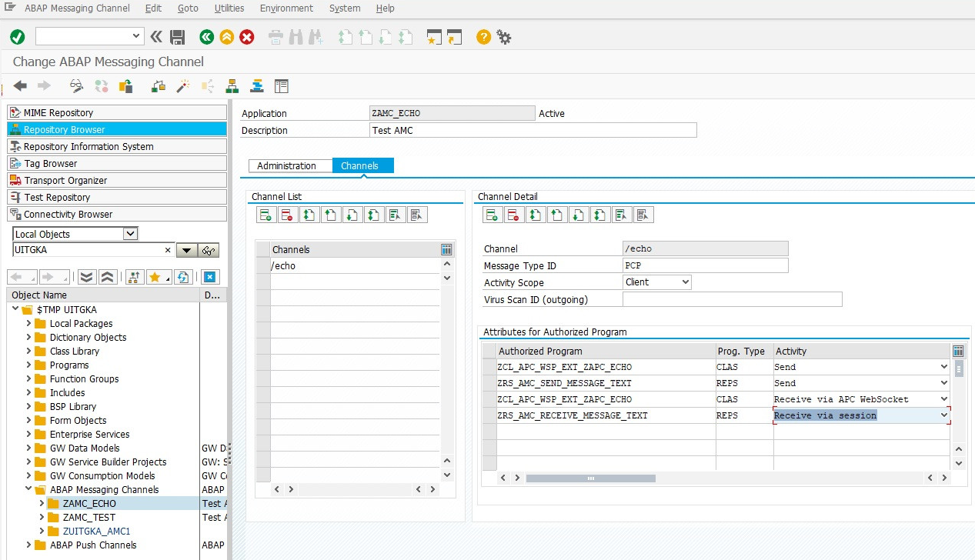Open the Environment menu
975x560 pixels.
(286, 8)
